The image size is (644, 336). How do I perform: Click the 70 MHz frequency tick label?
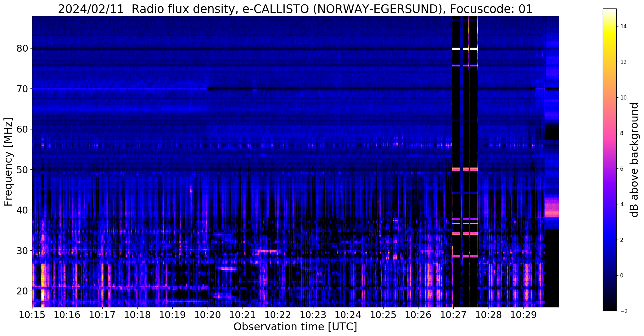(x=22, y=89)
